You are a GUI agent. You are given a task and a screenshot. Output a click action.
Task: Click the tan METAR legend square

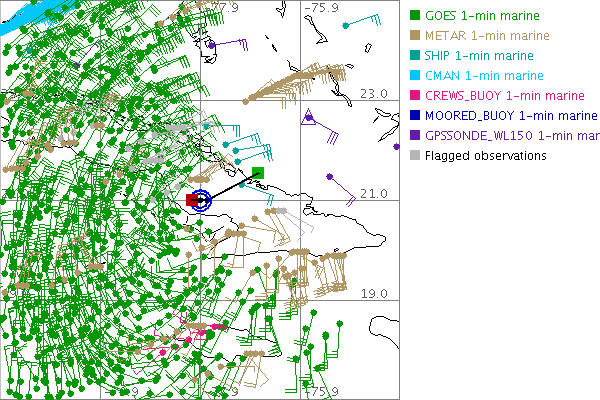click(x=414, y=36)
